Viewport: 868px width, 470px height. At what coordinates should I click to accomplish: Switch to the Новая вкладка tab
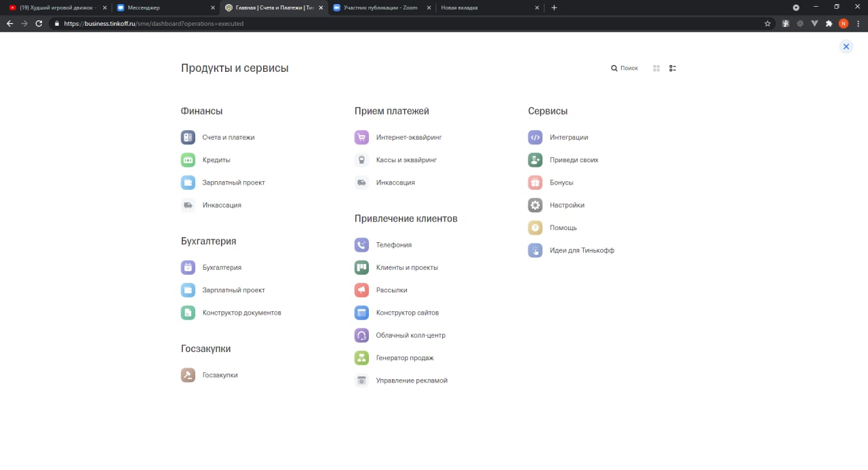[488, 7]
